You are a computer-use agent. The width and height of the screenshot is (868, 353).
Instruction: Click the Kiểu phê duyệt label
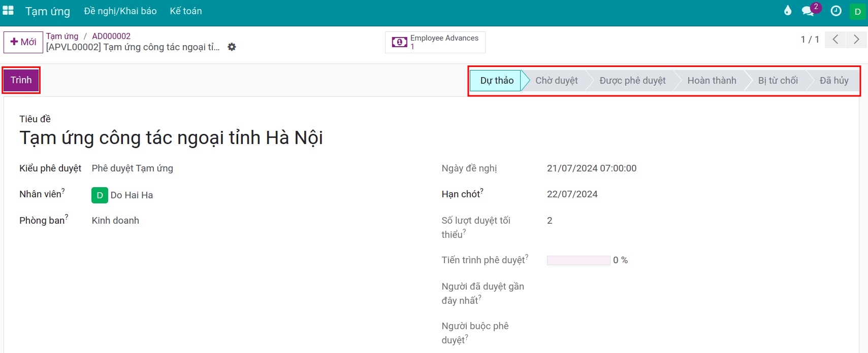click(50, 168)
